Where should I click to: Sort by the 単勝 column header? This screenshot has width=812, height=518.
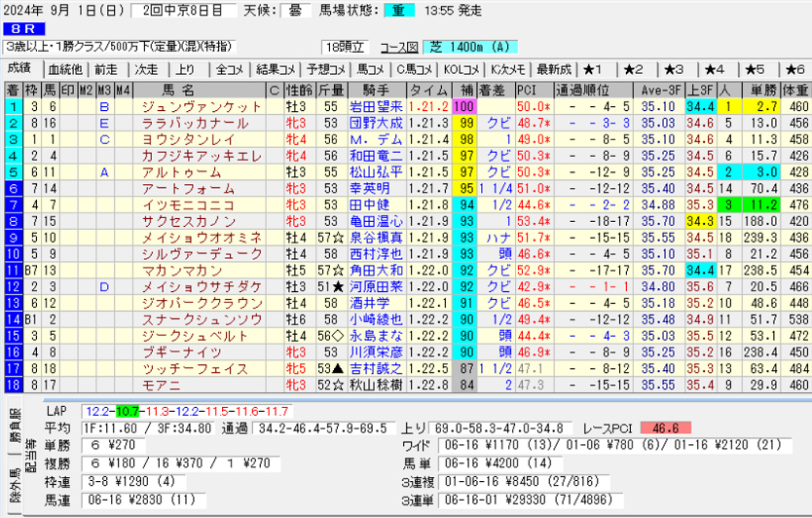pos(759,90)
